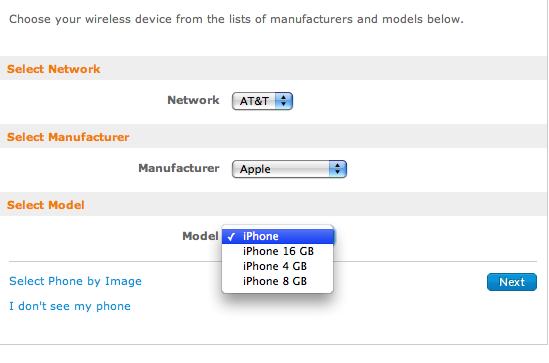Select iPhone 16 GB from Model list
The width and height of the screenshot is (549, 363).
click(278, 251)
